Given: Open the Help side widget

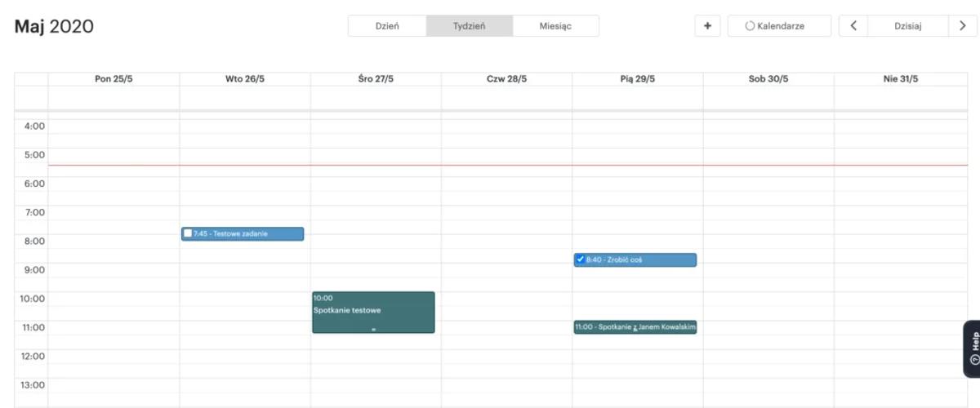Looking at the screenshot, I should point(972,348).
